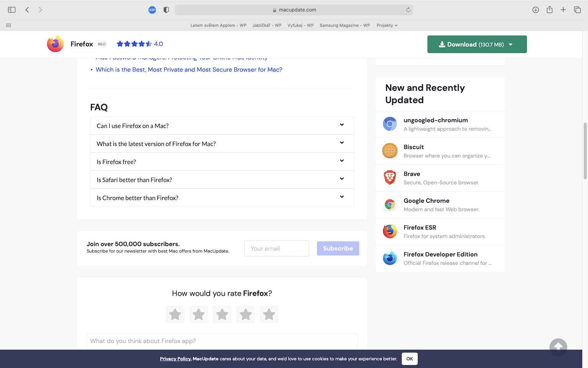
Task: Reload the page via address bar icon
Action: click(x=408, y=10)
